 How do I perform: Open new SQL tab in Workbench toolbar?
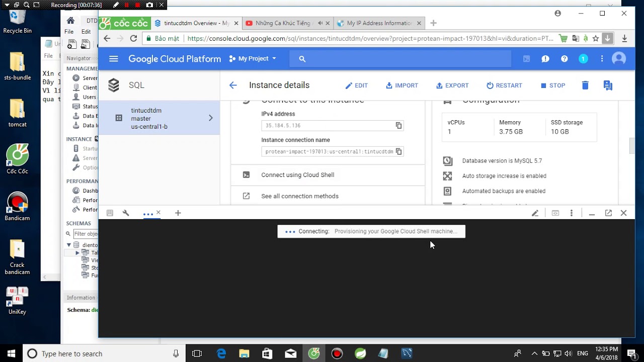(72, 44)
